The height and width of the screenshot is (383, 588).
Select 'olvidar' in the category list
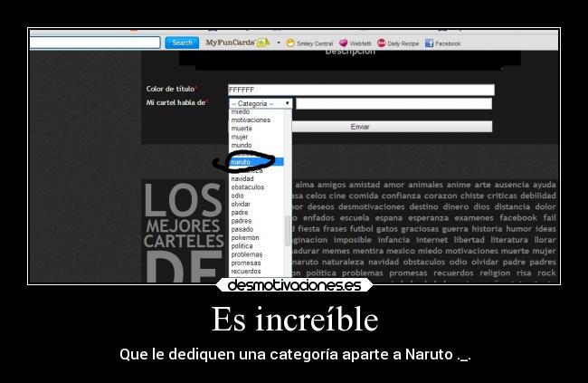(x=241, y=204)
